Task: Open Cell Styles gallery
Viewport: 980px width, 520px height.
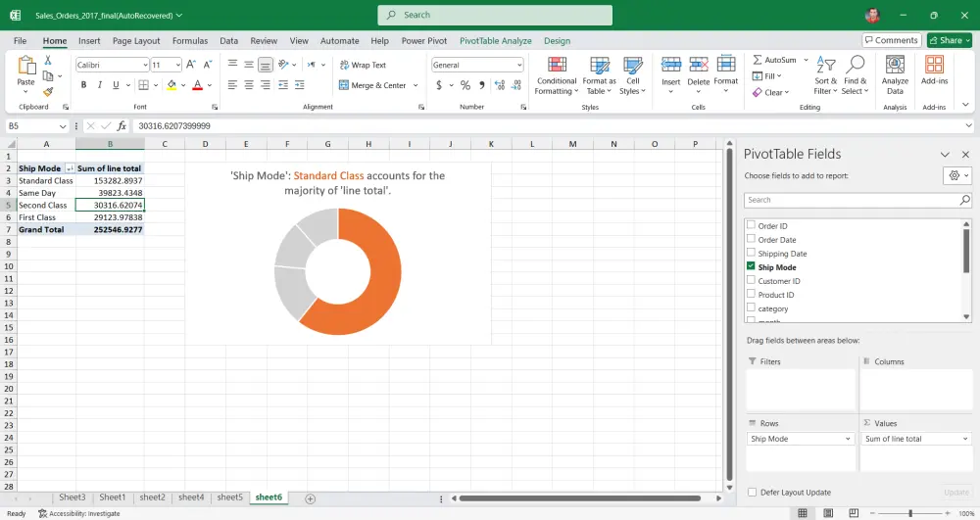Action: click(x=632, y=75)
